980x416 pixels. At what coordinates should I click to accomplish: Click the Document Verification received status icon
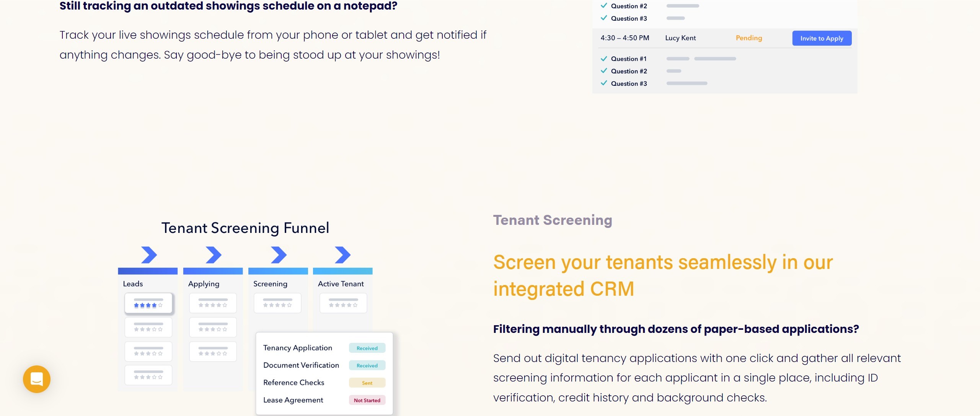[367, 365]
